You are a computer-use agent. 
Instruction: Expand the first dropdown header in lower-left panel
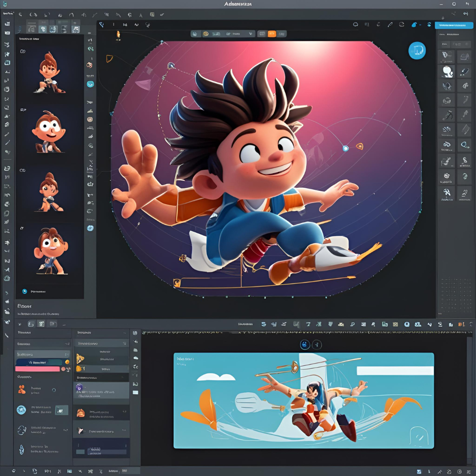click(x=43, y=343)
